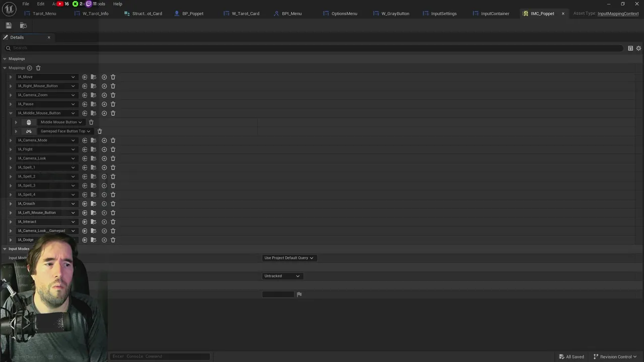The width and height of the screenshot is (644, 362).
Task: Collapse the top Mappings category
Action: click(5, 59)
